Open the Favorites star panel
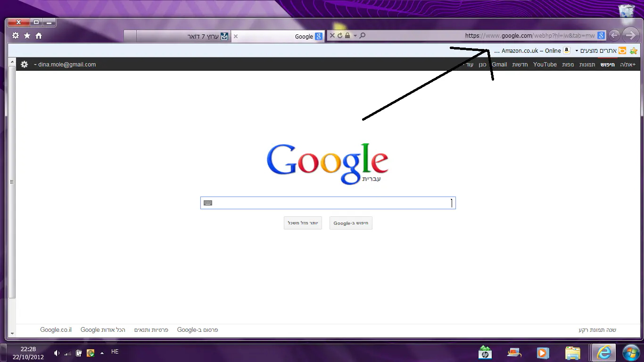 click(27, 36)
